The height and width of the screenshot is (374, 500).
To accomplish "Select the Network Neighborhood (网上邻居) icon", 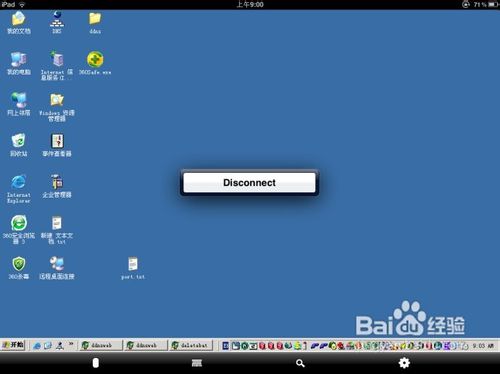I will pos(19,104).
